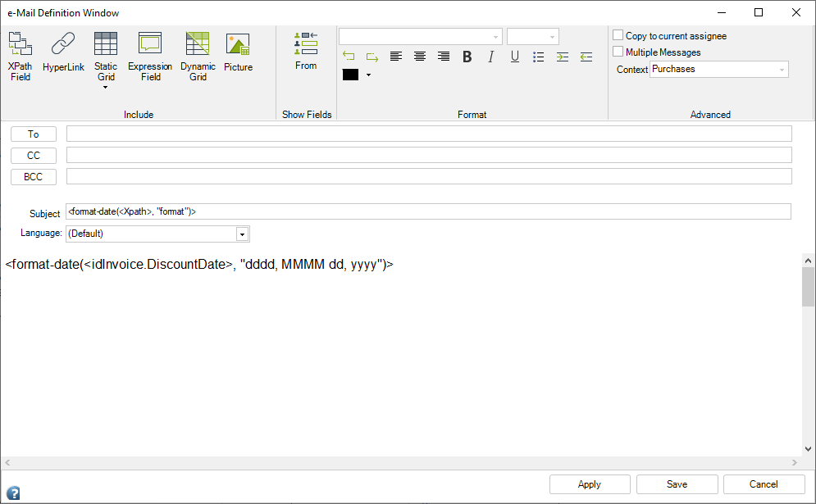
Task: Decrease paragraph indent
Action: point(586,57)
